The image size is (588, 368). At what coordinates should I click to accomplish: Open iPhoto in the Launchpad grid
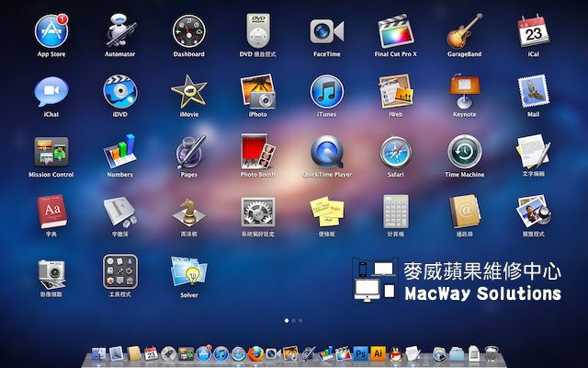coord(258,92)
